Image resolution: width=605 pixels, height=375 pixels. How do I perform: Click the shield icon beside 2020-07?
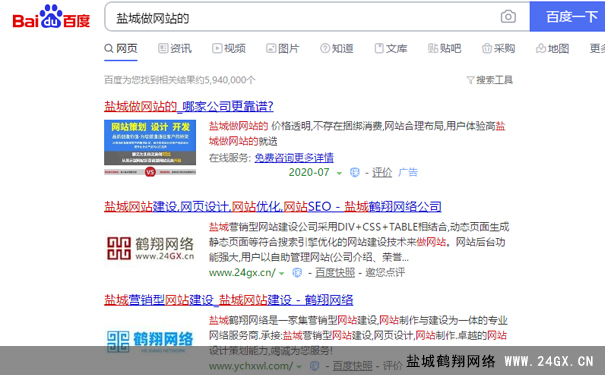tap(355, 172)
